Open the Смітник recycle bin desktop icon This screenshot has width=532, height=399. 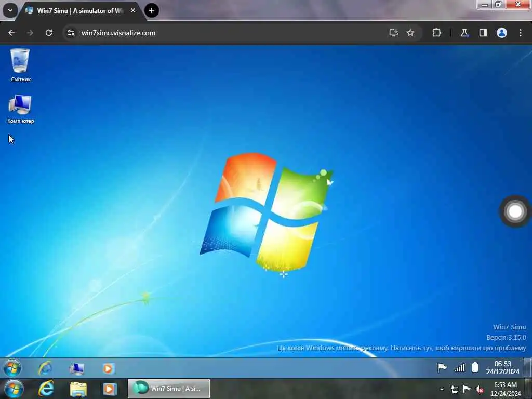(x=20, y=65)
